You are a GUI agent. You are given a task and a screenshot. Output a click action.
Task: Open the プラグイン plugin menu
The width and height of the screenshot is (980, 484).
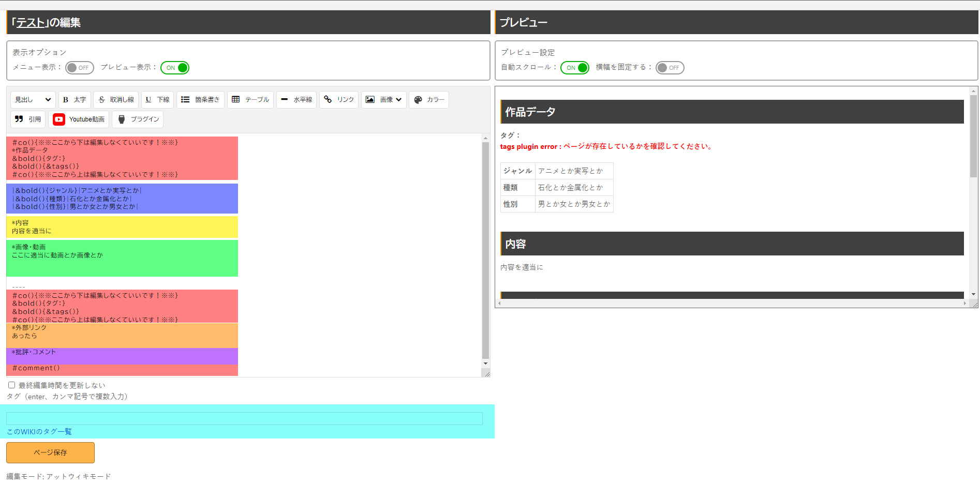point(138,119)
